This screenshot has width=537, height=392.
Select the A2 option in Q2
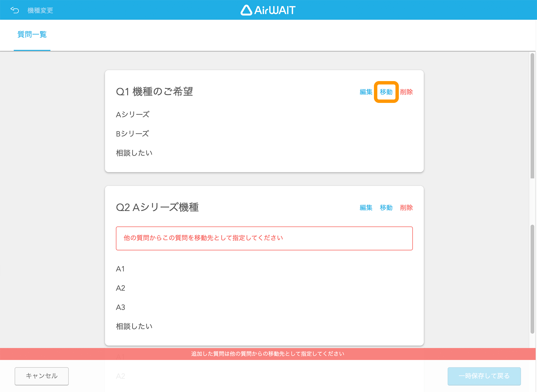(121, 288)
